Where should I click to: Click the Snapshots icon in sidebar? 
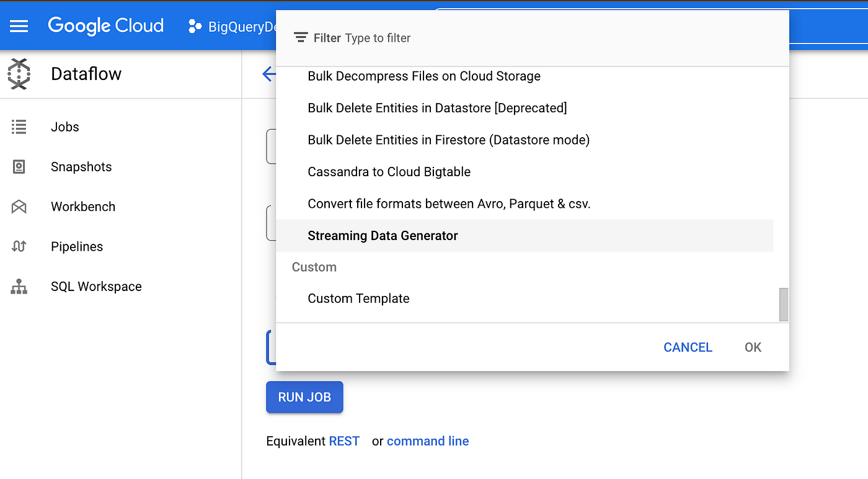click(19, 167)
